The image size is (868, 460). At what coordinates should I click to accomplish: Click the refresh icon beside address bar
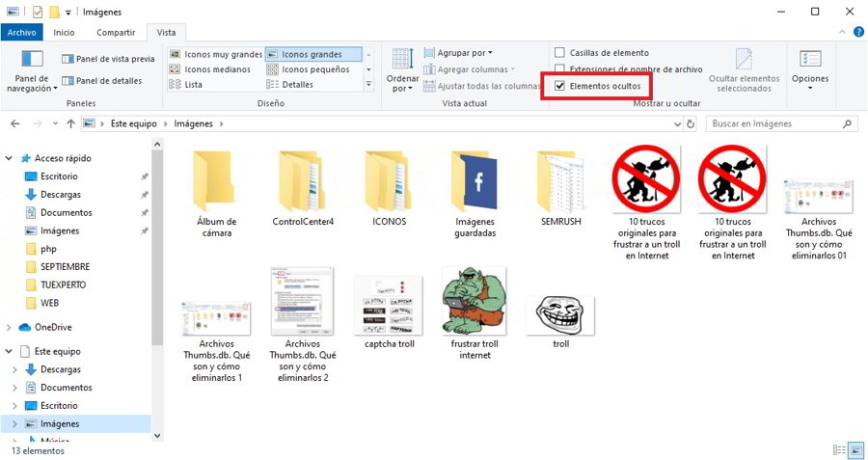point(689,124)
